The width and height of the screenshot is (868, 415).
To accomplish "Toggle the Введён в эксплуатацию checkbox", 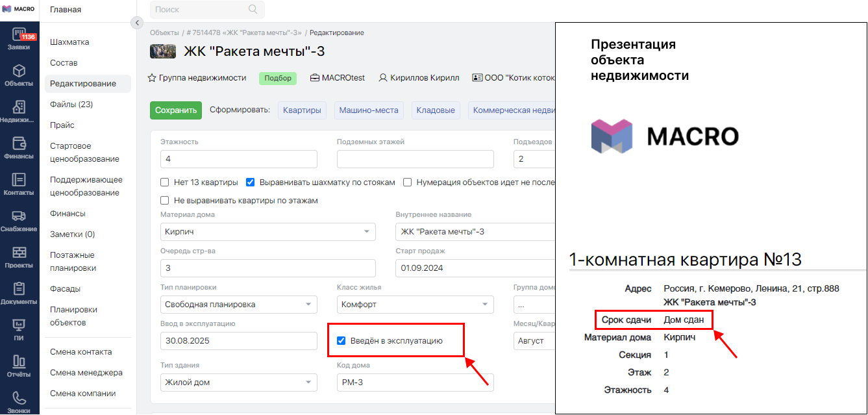I will coord(341,341).
